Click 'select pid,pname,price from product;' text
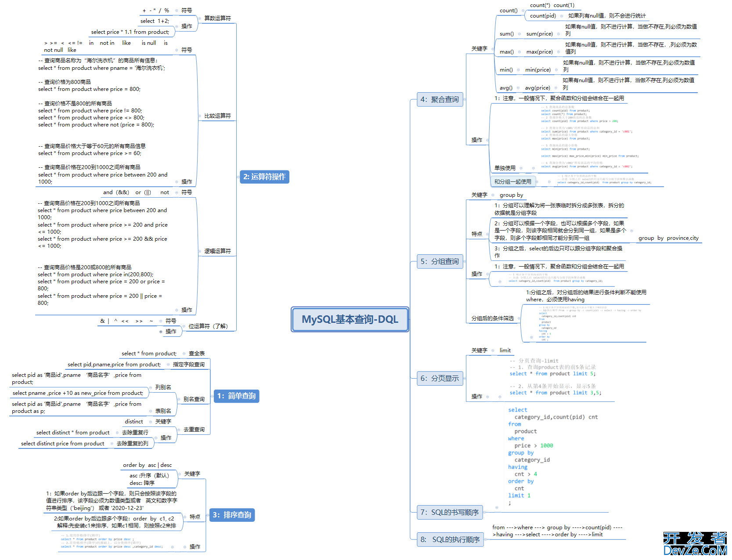 [x=114, y=365]
